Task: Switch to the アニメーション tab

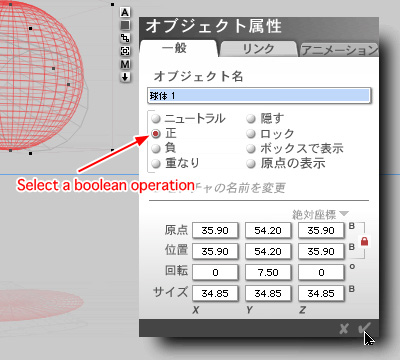Action: coord(339,50)
